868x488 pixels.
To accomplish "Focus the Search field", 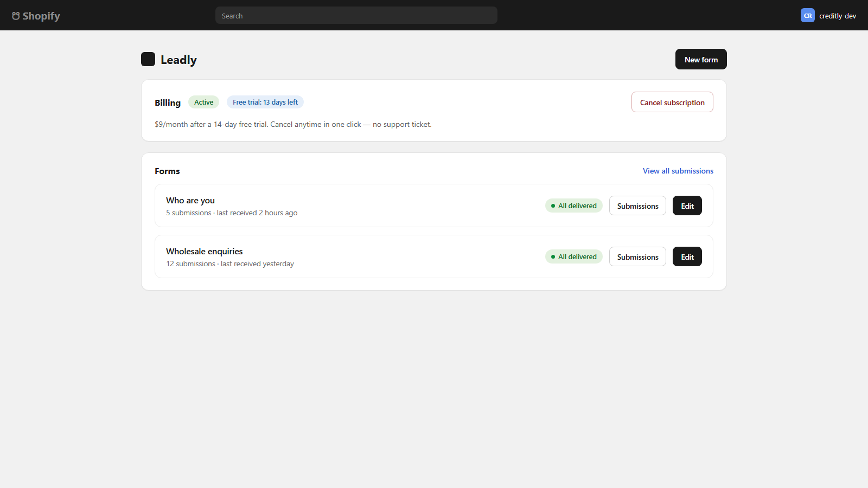I will pyautogui.click(x=356, y=15).
